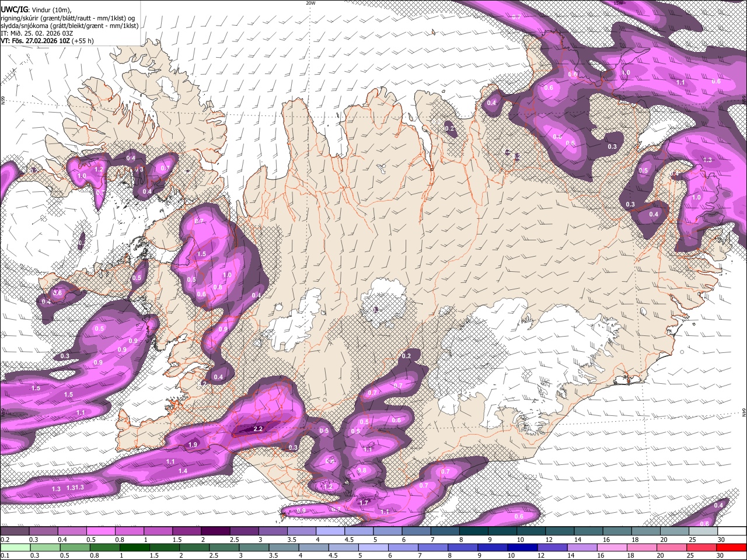Click the '1.7' precipitation value on the map
The image size is (747, 560).
click(364, 502)
